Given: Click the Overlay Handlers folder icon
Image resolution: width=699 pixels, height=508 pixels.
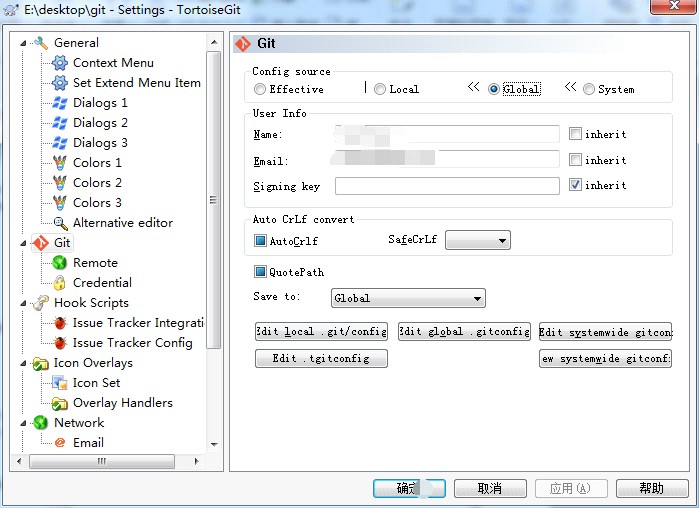Looking at the screenshot, I should pos(60,403).
